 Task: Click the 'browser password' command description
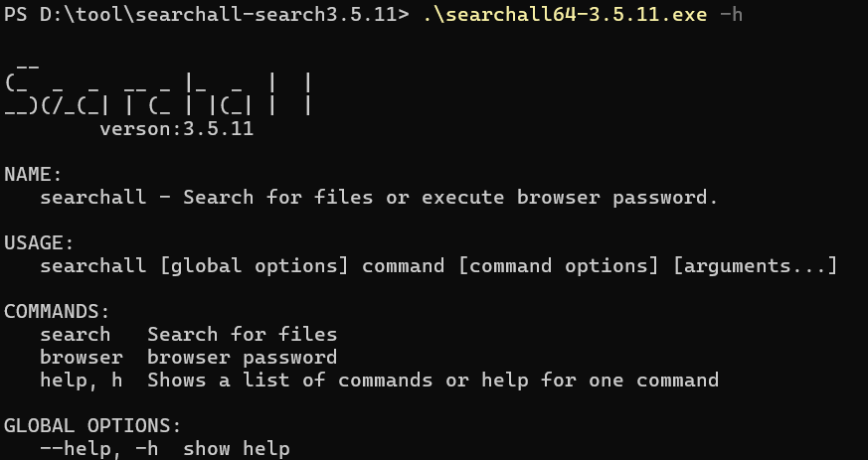(x=242, y=358)
